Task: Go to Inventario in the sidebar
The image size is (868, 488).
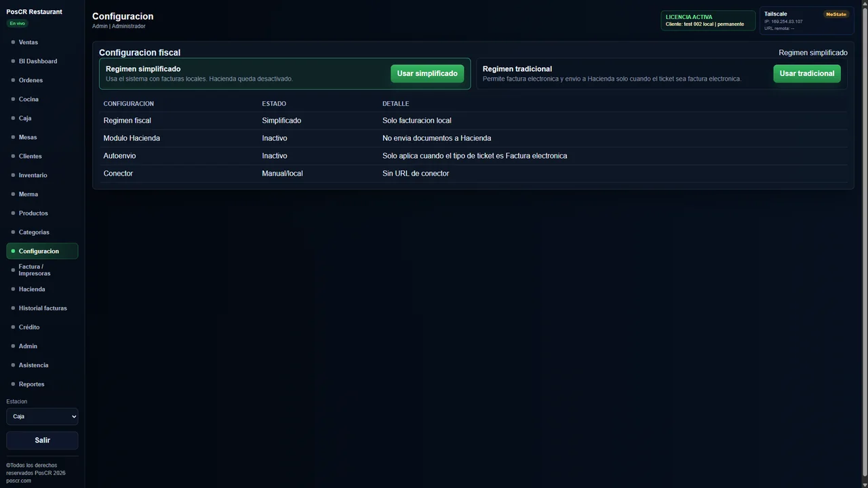Action: [42, 175]
